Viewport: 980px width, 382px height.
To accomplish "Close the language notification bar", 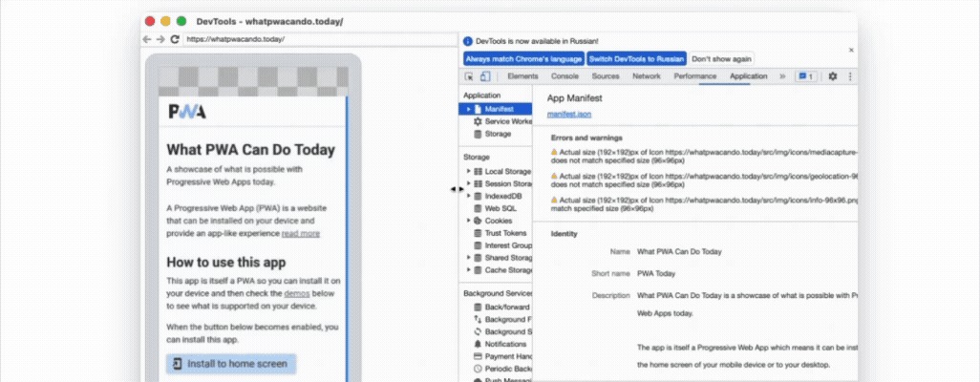I will pos(851,50).
